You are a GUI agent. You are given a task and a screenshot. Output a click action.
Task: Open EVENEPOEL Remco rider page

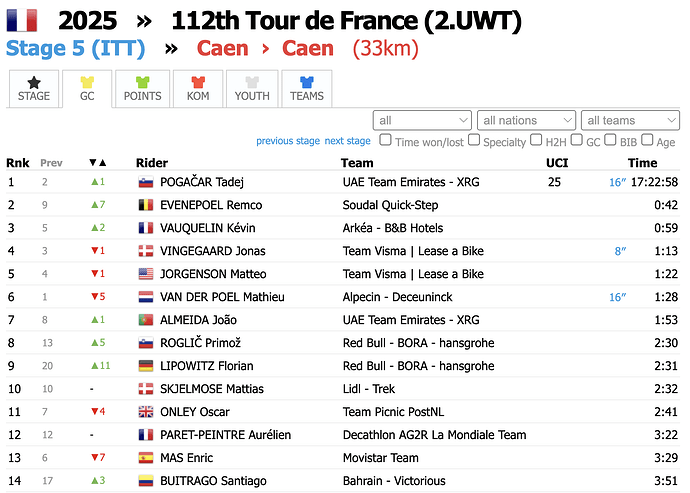click(x=211, y=205)
